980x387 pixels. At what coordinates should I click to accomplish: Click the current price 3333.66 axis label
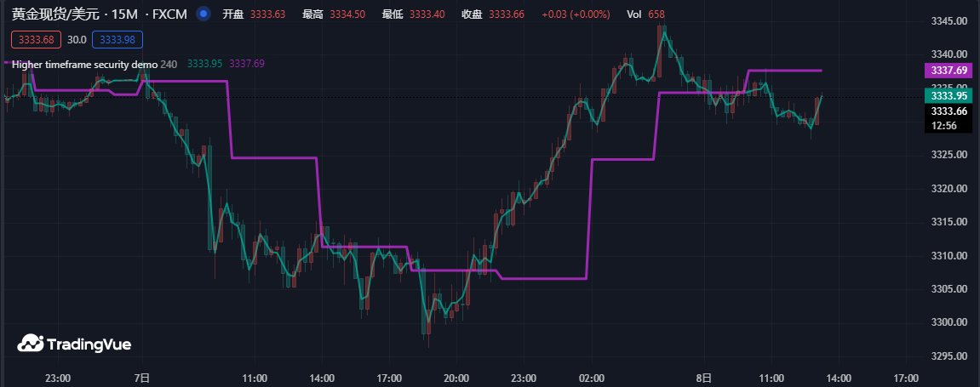[x=948, y=111]
